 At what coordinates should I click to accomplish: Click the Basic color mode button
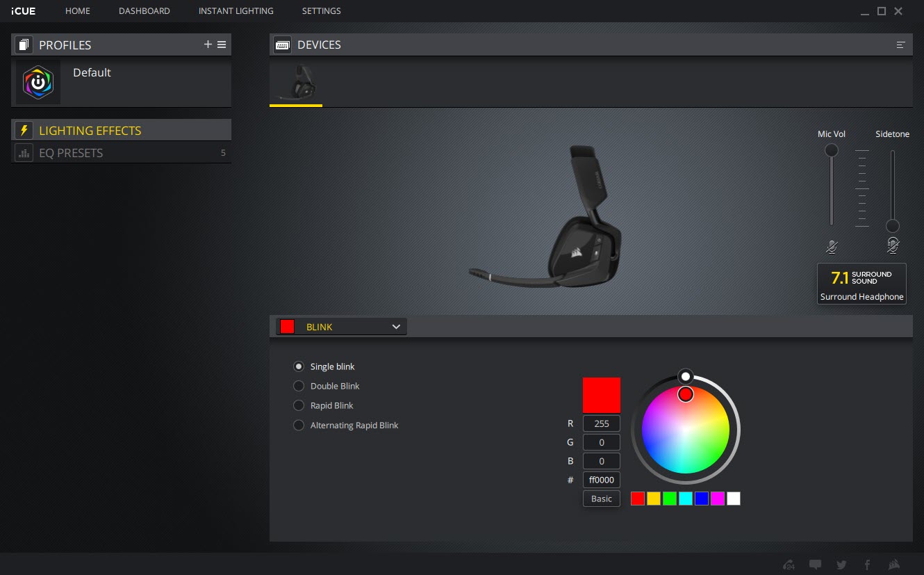coord(602,499)
